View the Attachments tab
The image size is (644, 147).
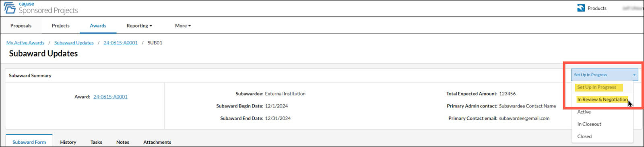click(x=157, y=142)
